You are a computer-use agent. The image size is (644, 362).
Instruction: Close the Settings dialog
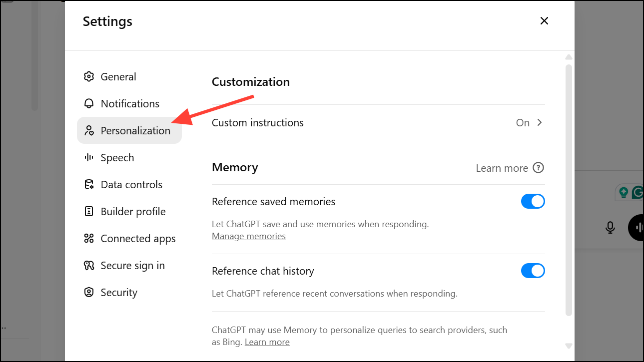544,21
